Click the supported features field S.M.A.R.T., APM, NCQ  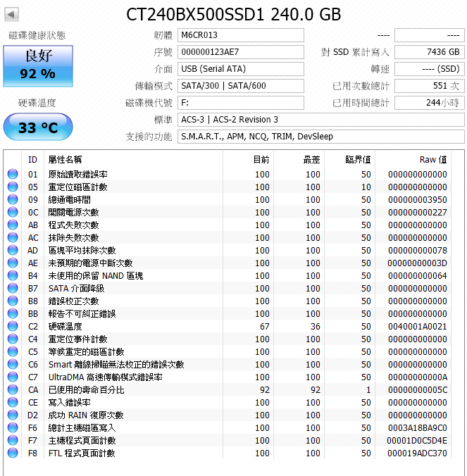(x=321, y=137)
